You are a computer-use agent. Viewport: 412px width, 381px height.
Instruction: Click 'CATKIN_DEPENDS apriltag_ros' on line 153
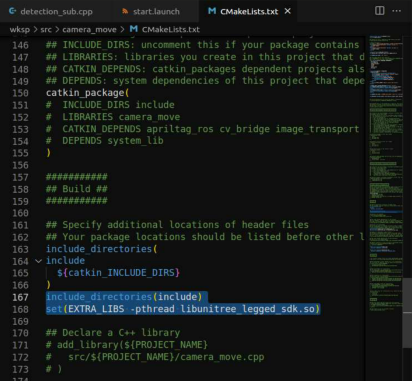tap(138, 129)
